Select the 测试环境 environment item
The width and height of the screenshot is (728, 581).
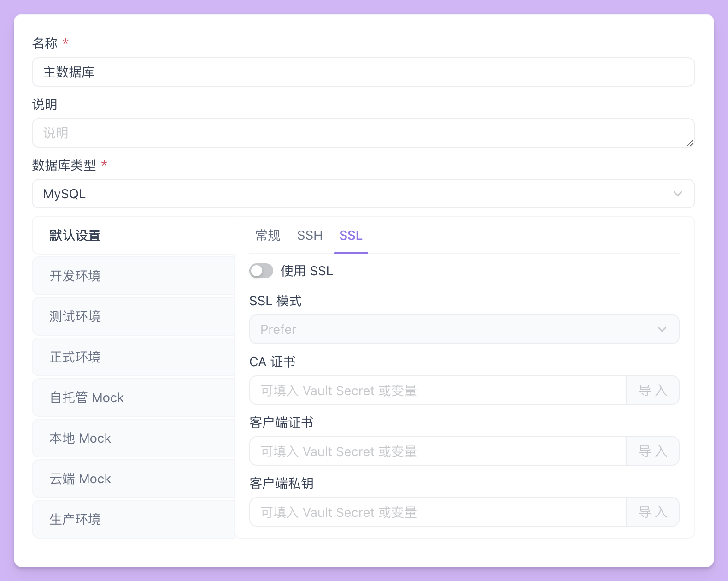(x=133, y=316)
